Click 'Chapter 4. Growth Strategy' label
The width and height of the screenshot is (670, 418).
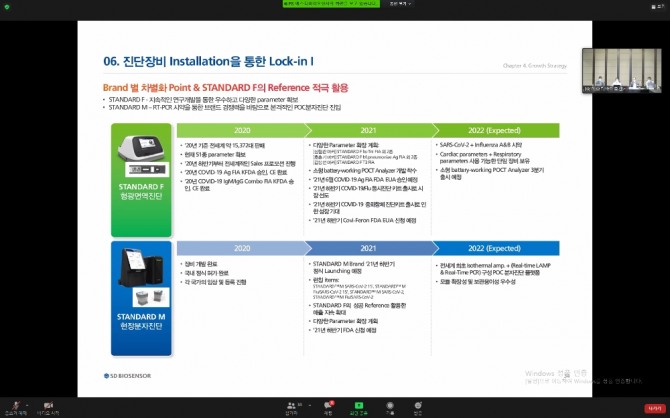(x=535, y=66)
